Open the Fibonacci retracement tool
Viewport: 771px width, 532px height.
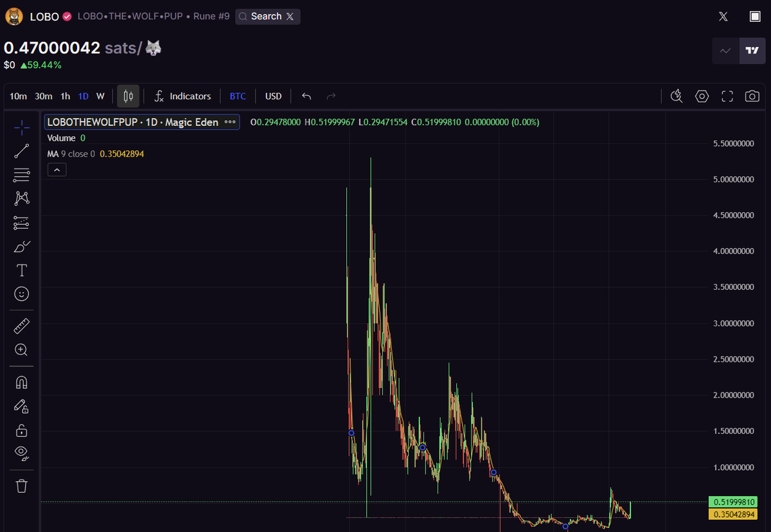pyautogui.click(x=22, y=175)
